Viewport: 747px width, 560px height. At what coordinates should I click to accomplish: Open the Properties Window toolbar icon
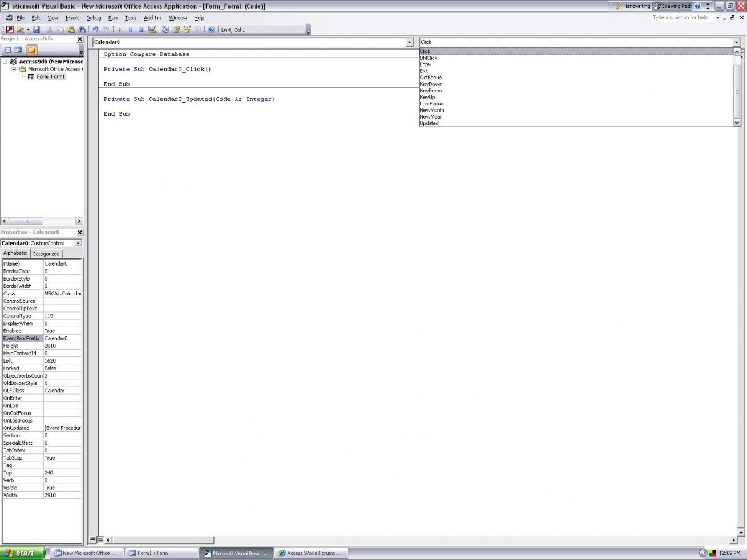(x=176, y=30)
